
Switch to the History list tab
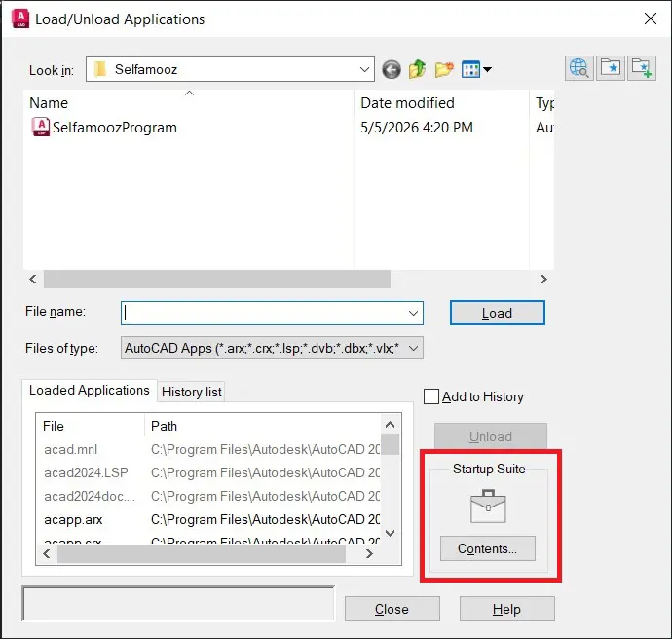pyautogui.click(x=192, y=392)
